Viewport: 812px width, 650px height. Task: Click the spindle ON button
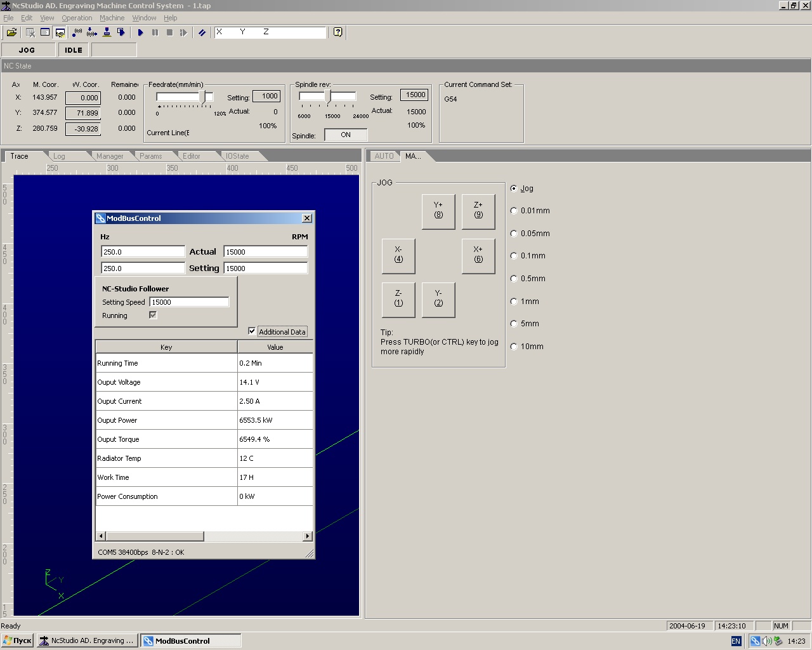[x=346, y=135]
